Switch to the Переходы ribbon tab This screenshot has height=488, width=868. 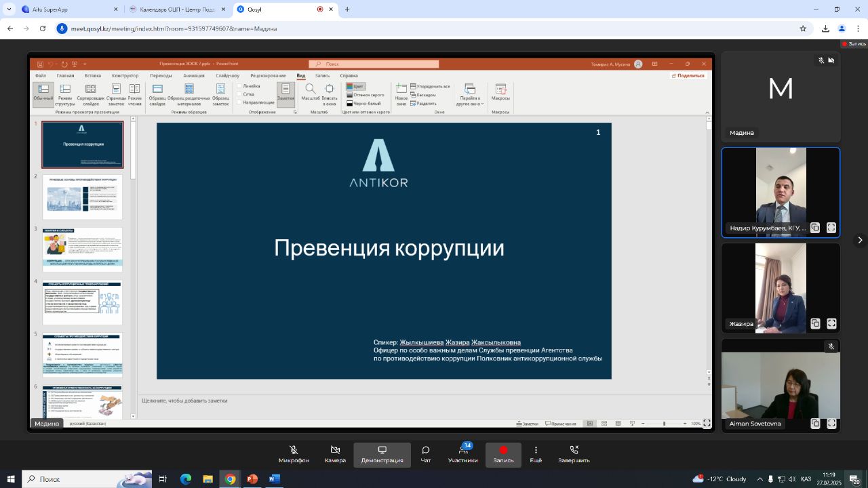161,75
